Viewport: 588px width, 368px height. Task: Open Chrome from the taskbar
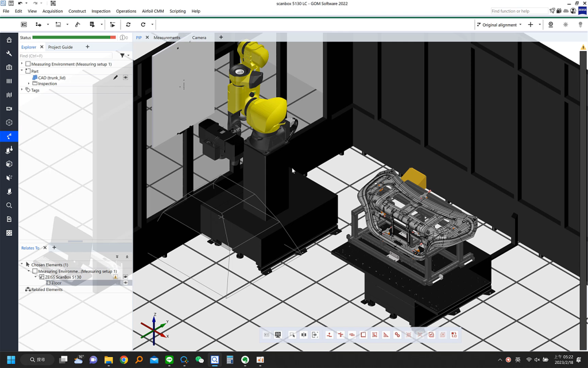click(x=124, y=360)
